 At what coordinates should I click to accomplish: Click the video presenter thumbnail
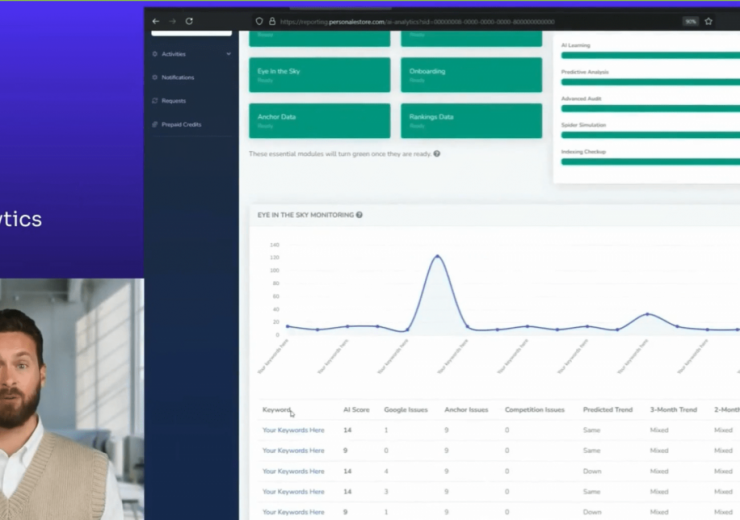click(72, 399)
